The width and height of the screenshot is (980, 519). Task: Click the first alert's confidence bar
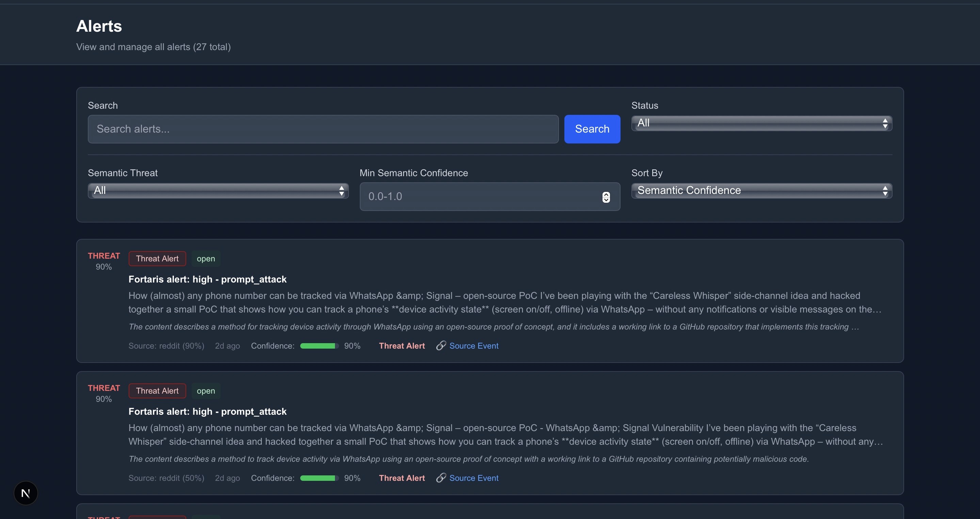319,346
